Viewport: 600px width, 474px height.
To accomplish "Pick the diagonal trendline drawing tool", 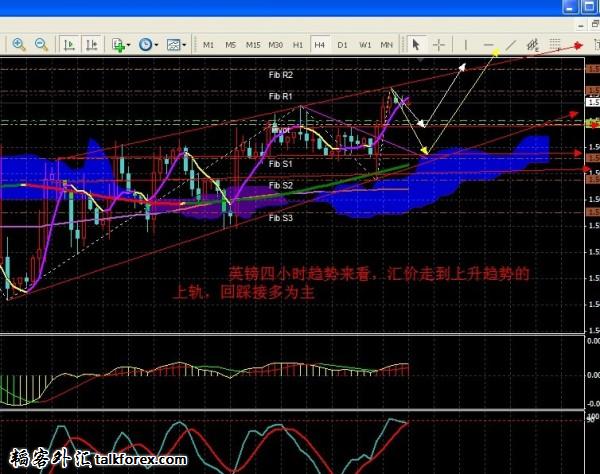I will click(x=511, y=44).
